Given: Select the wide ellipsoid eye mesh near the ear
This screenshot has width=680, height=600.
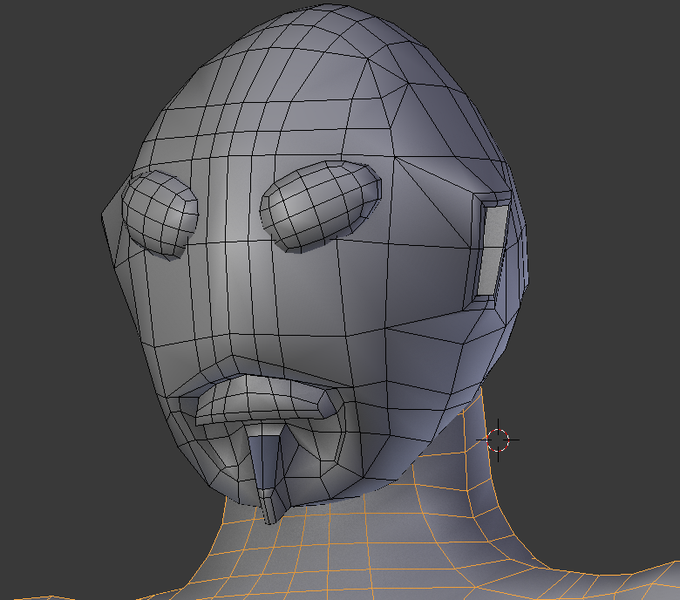Looking at the screenshot, I should point(320,206).
